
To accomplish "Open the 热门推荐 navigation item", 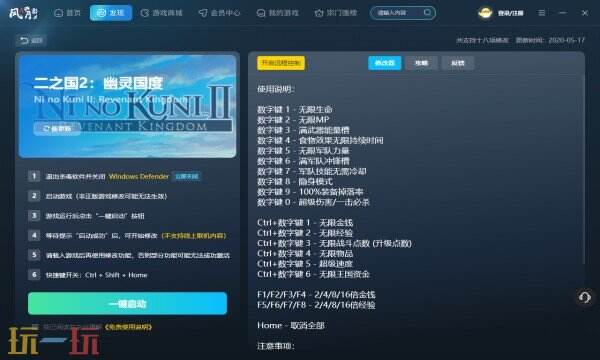I will [336, 13].
